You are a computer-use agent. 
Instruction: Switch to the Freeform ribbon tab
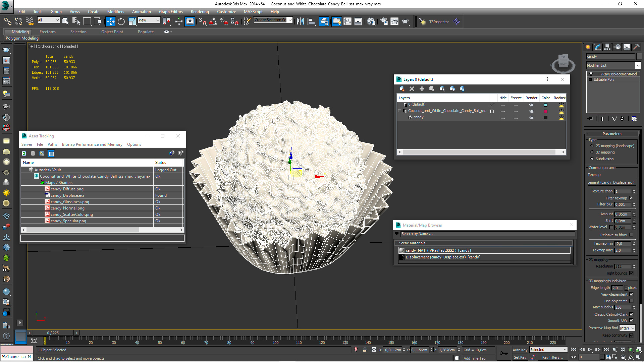point(47,32)
